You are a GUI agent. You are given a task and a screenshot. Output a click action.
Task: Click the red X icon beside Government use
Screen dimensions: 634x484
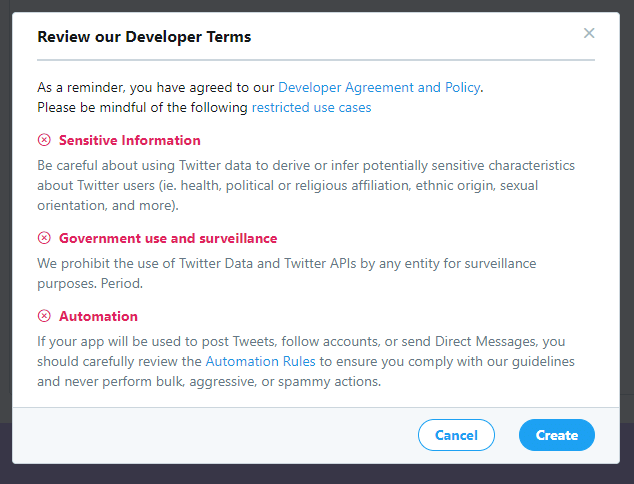[x=44, y=238]
